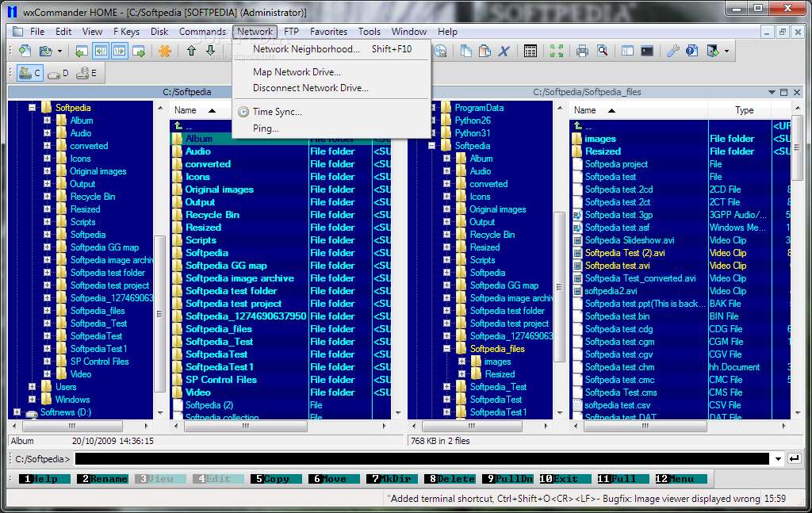Expand Softnews (D:) node in left tree

[17, 412]
